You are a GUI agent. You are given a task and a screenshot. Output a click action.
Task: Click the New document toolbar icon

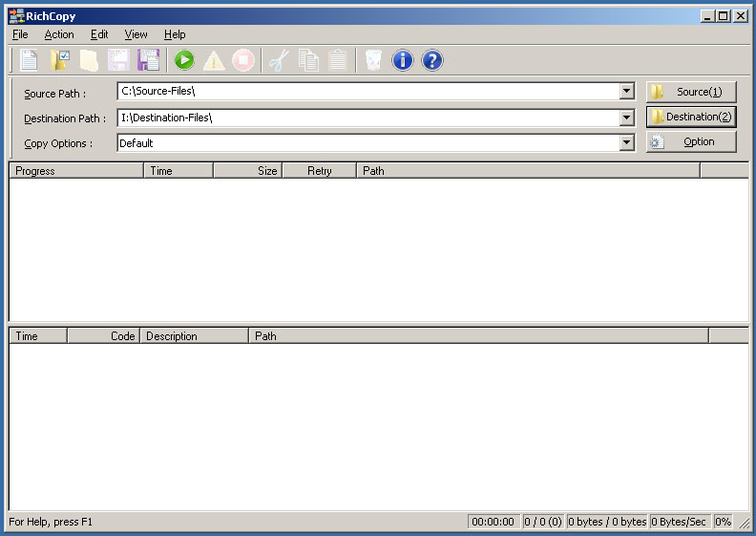30,60
